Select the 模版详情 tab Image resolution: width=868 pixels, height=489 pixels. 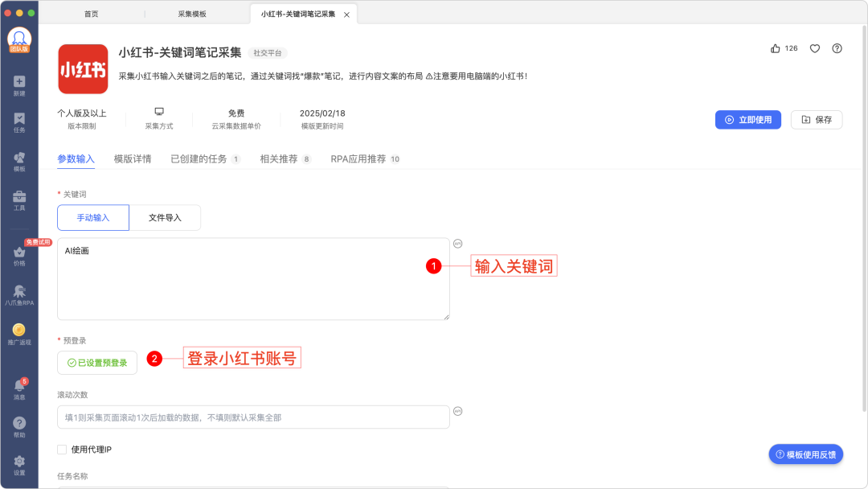point(133,159)
